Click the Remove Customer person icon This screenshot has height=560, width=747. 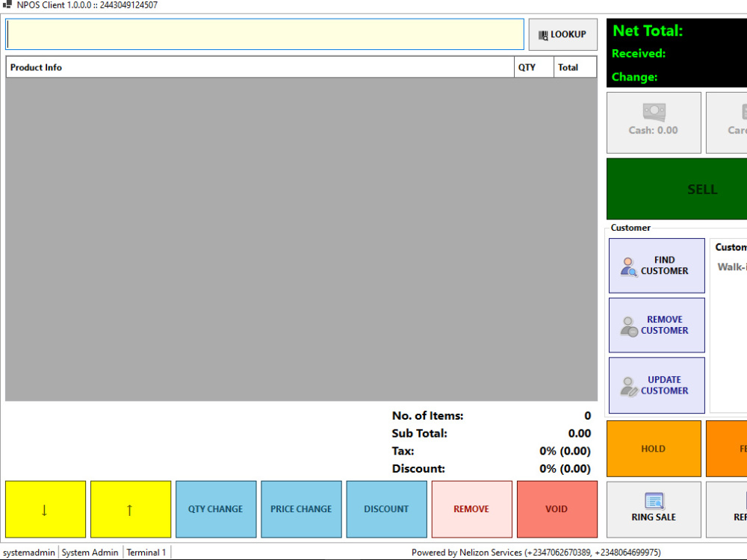pyautogui.click(x=628, y=327)
